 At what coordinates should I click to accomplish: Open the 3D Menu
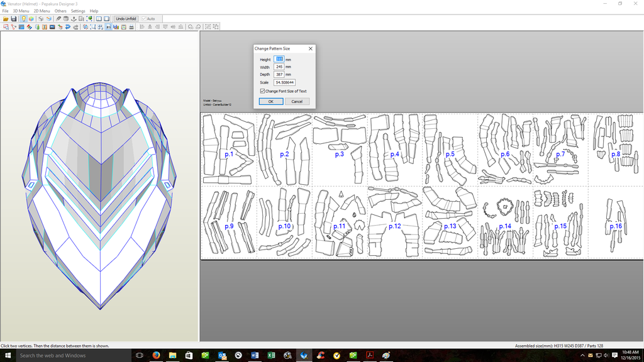(21, 11)
